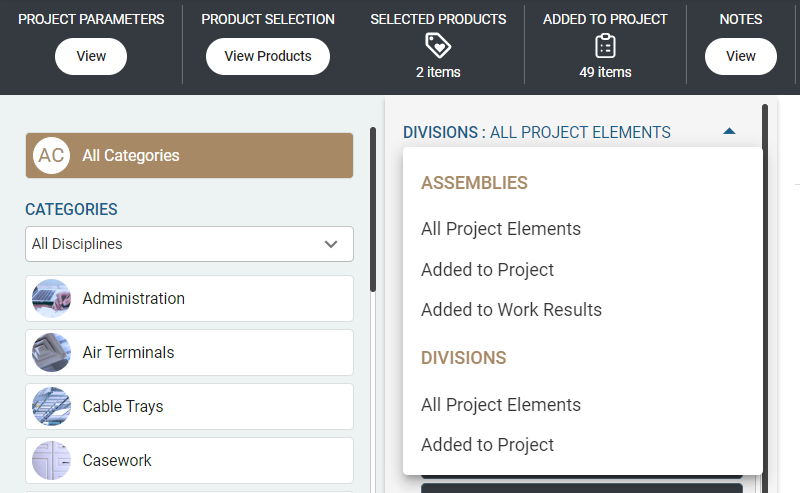Open Notes with the View button
This screenshot has width=800, height=493.
(741, 56)
